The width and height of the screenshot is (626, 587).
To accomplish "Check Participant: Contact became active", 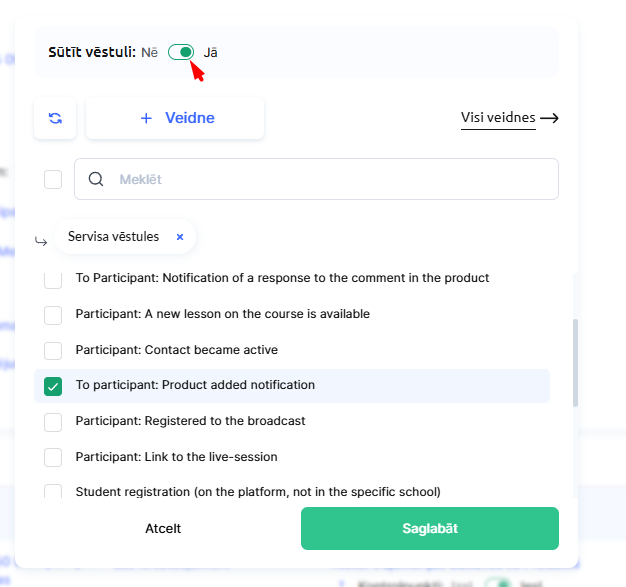I will click(x=53, y=350).
